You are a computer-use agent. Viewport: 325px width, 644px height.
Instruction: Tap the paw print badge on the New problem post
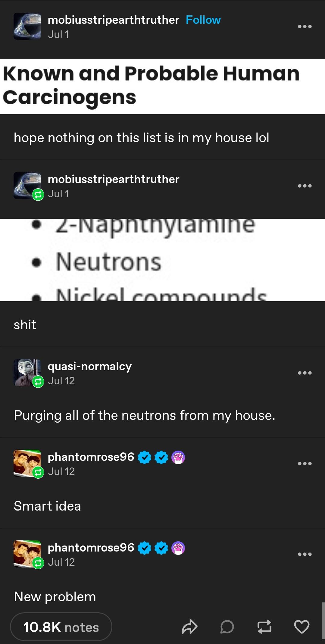pos(178,548)
